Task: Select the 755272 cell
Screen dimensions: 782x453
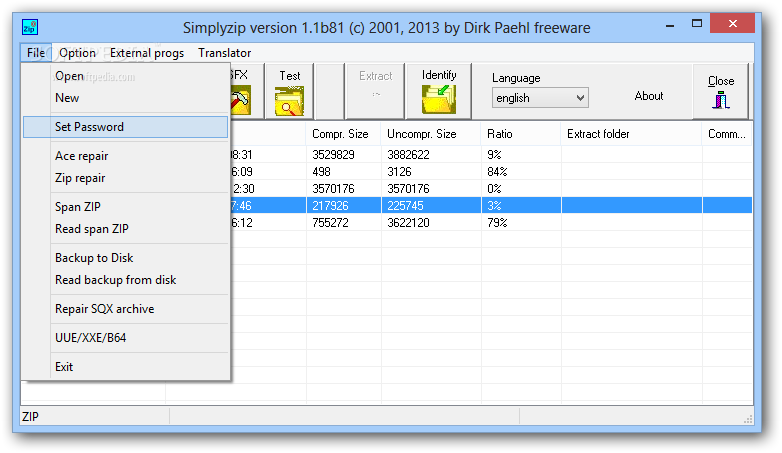Action: (x=344, y=223)
